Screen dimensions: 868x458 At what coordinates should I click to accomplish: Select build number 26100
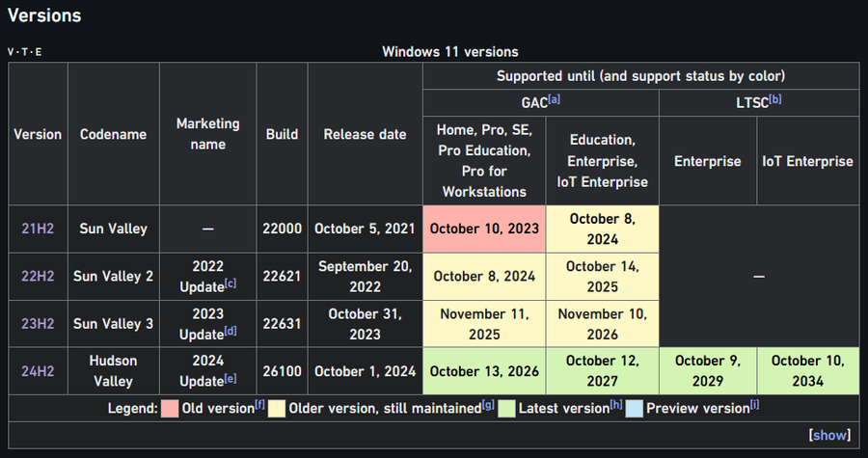coord(283,371)
